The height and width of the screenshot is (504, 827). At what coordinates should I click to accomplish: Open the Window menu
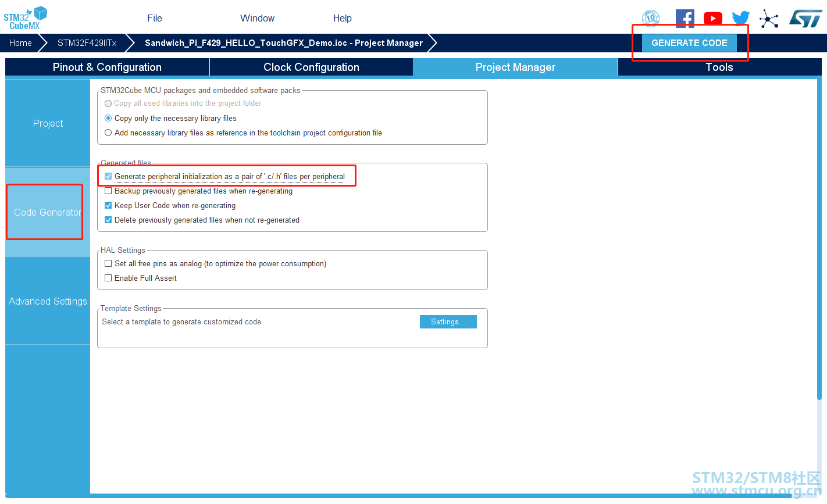(257, 18)
